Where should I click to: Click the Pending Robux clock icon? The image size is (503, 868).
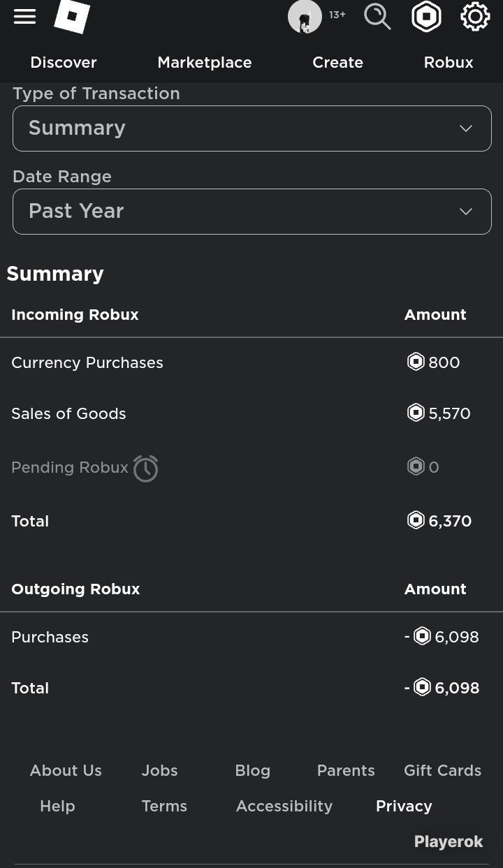145,468
